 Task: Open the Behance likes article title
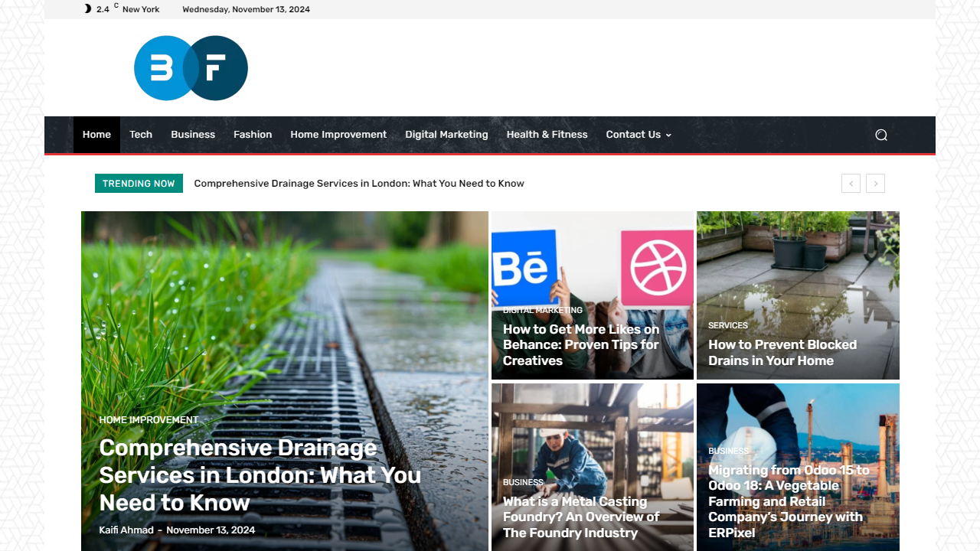click(x=581, y=345)
